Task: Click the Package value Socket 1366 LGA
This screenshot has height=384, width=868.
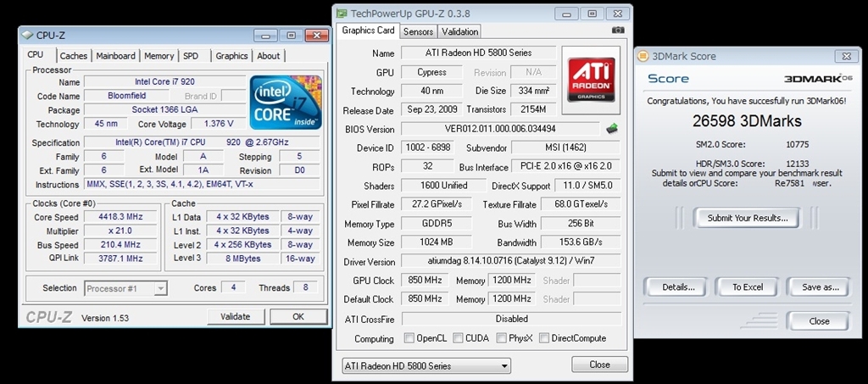Action: point(164,109)
